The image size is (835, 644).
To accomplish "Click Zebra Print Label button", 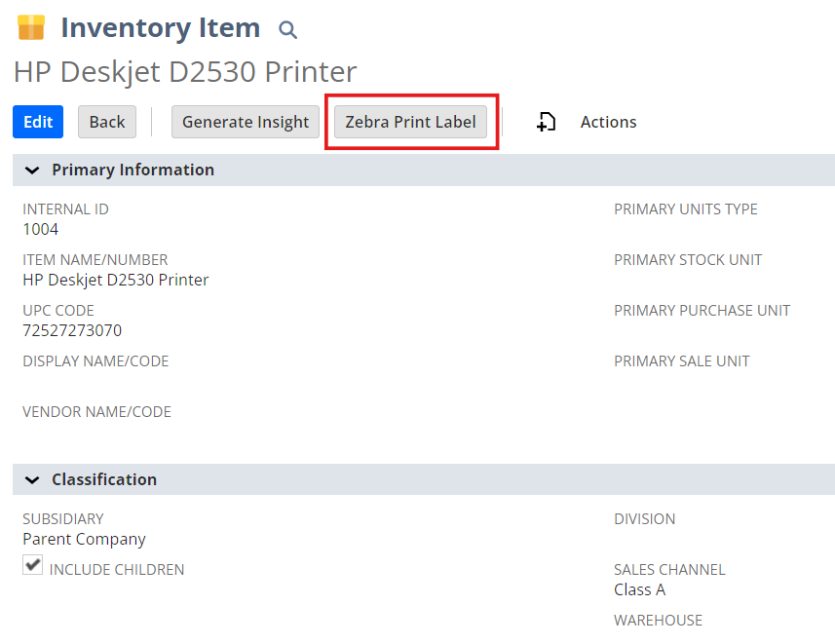I will pos(410,122).
